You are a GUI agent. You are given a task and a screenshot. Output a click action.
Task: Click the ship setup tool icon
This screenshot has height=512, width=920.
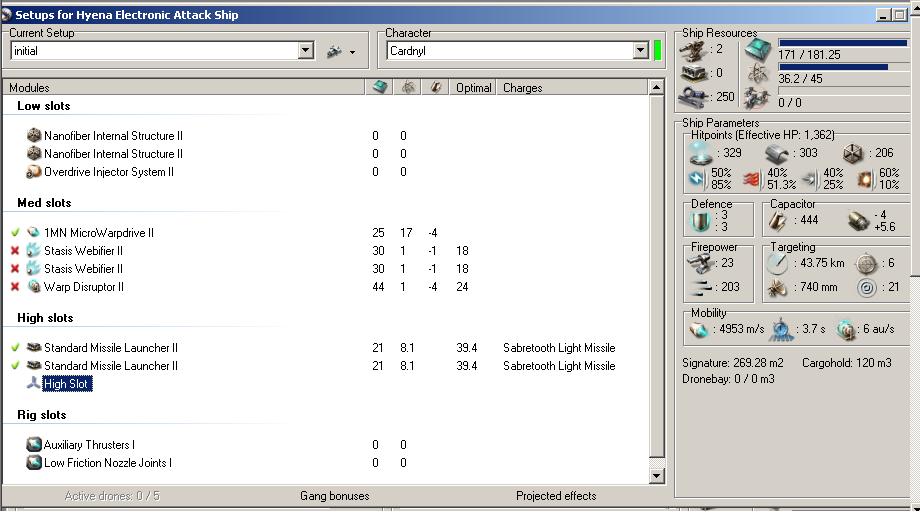[x=334, y=52]
